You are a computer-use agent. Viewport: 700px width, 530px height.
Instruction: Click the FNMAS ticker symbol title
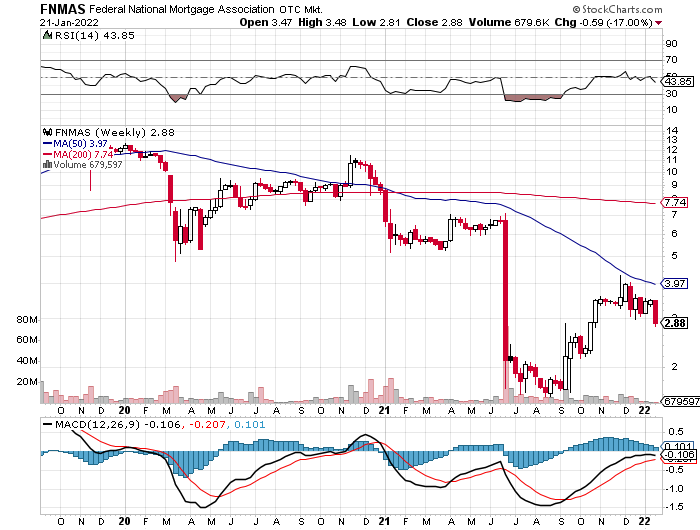click(x=62, y=9)
